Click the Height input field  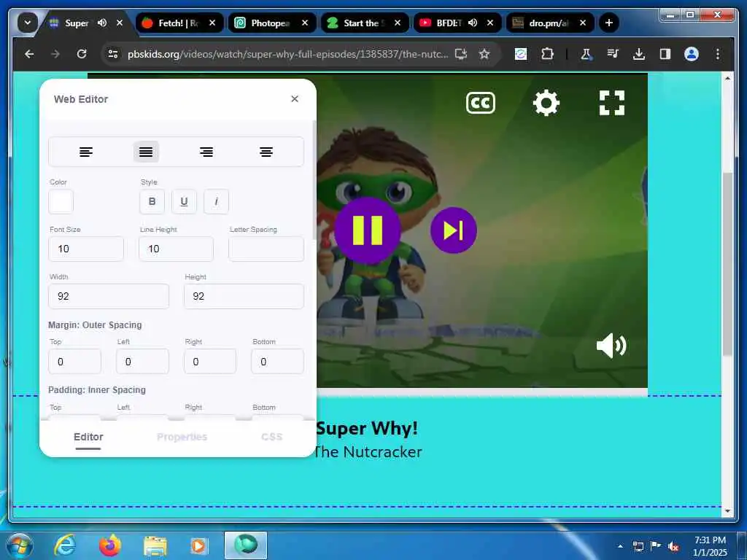point(244,296)
